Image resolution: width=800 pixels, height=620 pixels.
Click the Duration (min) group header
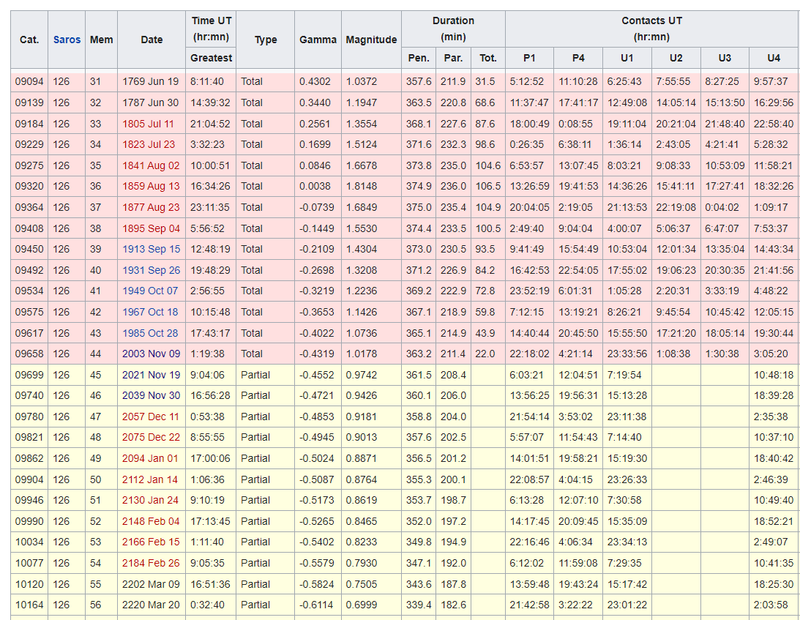coord(453,29)
